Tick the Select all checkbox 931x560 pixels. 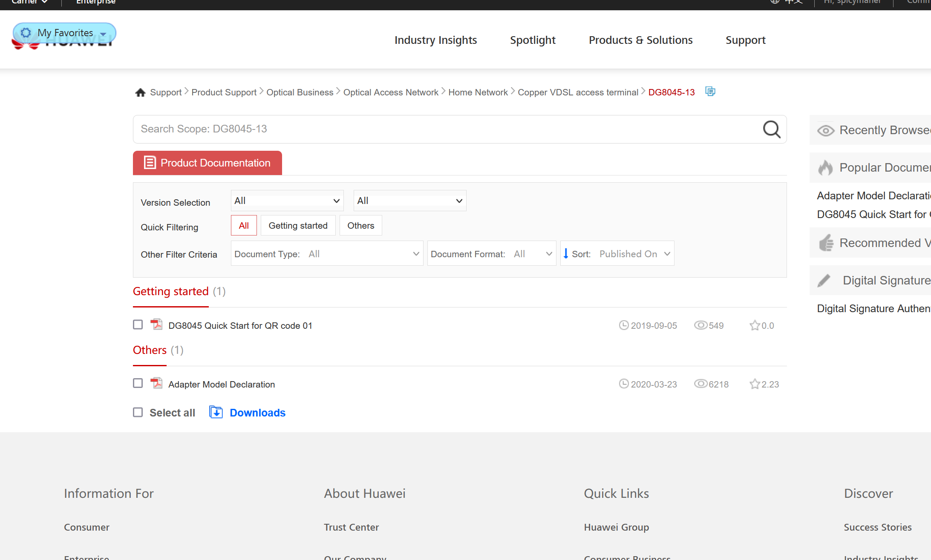138,412
